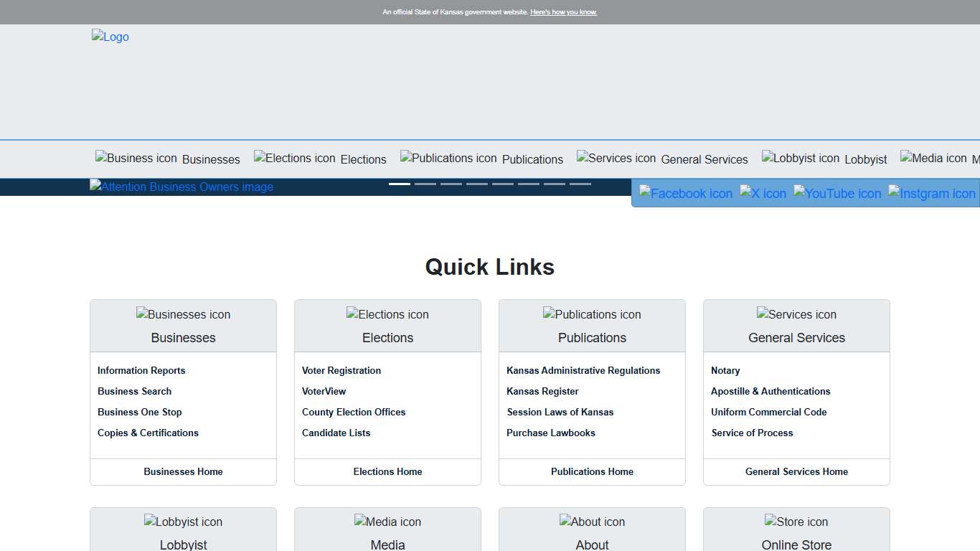
Task: Click the Services icon in Quick Links
Action: (x=796, y=314)
